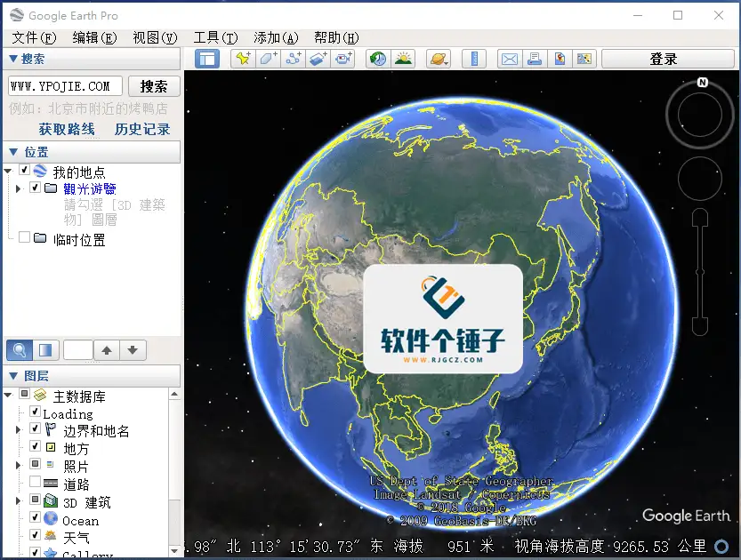Click the map-with-pin toolbar icon

560,59
